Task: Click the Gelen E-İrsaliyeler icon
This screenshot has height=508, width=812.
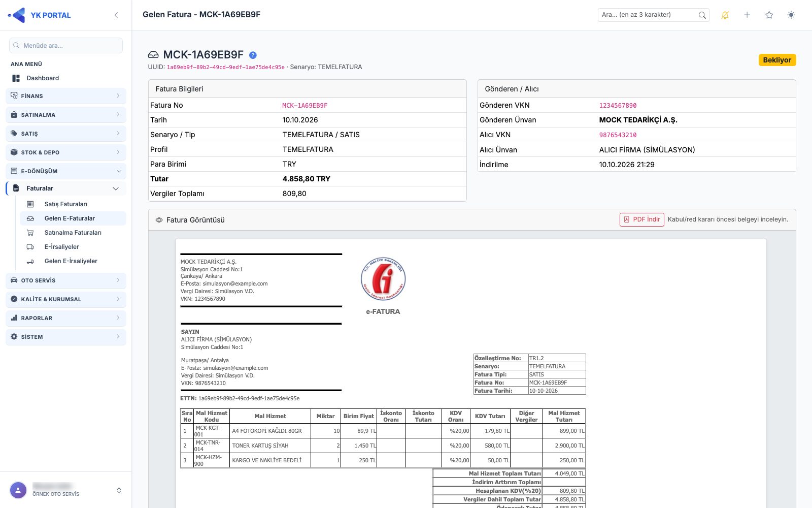Action: (30, 261)
